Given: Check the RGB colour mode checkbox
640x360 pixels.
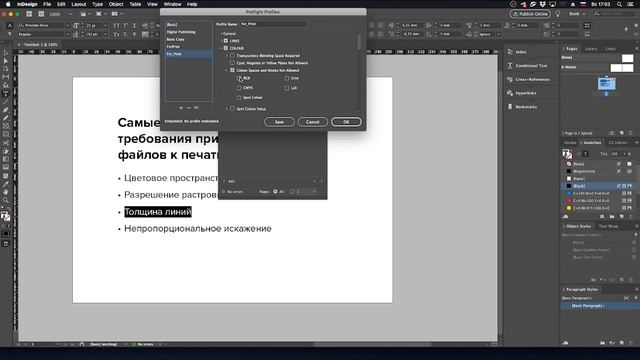Looking at the screenshot, I should click(239, 78).
